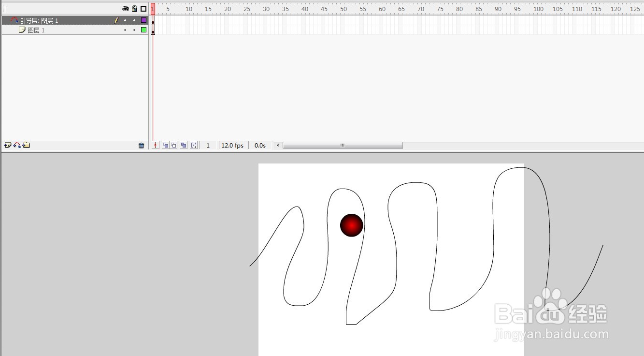
Task: Toggle visibility dot of 图层 1 layer
Action: (x=125, y=30)
